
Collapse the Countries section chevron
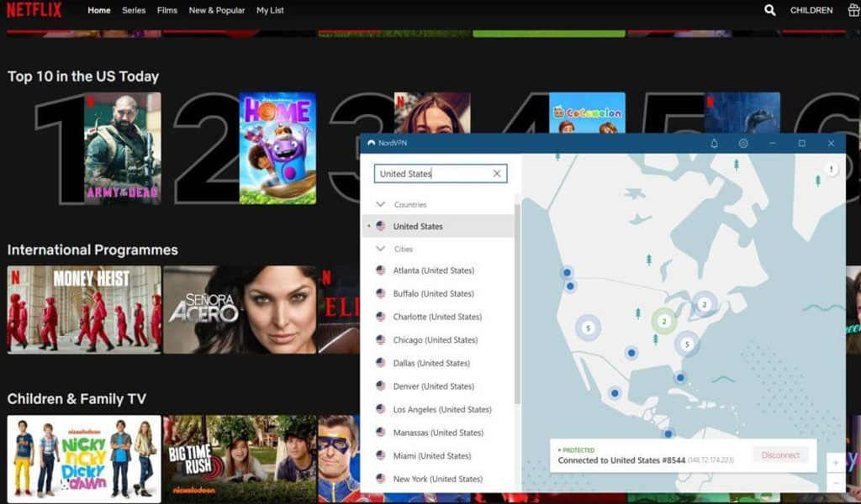(x=380, y=204)
